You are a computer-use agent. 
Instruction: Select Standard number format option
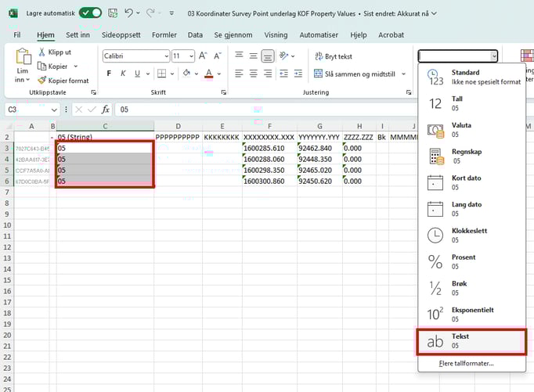click(471, 77)
